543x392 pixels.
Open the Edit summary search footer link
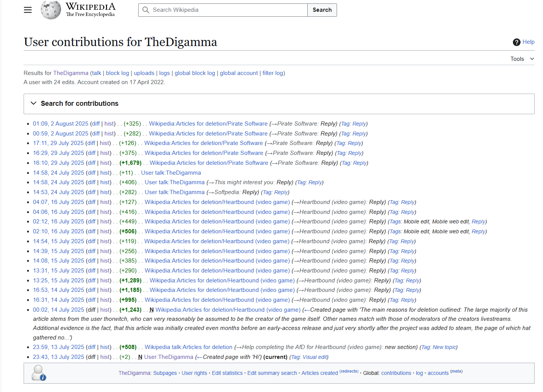pos(272,373)
